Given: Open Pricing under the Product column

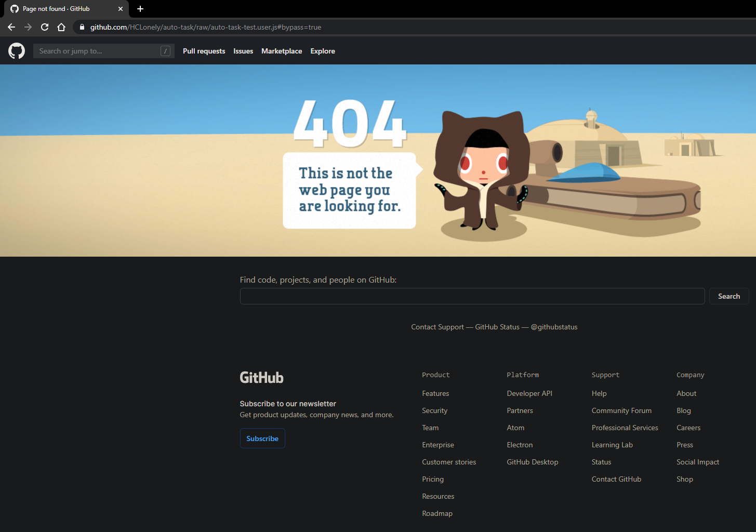Looking at the screenshot, I should click(432, 478).
